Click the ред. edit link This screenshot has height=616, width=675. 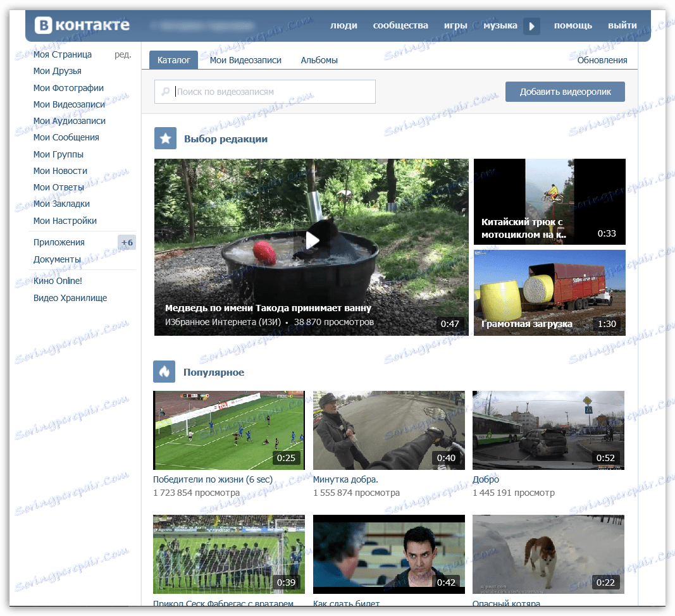pos(123,54)
